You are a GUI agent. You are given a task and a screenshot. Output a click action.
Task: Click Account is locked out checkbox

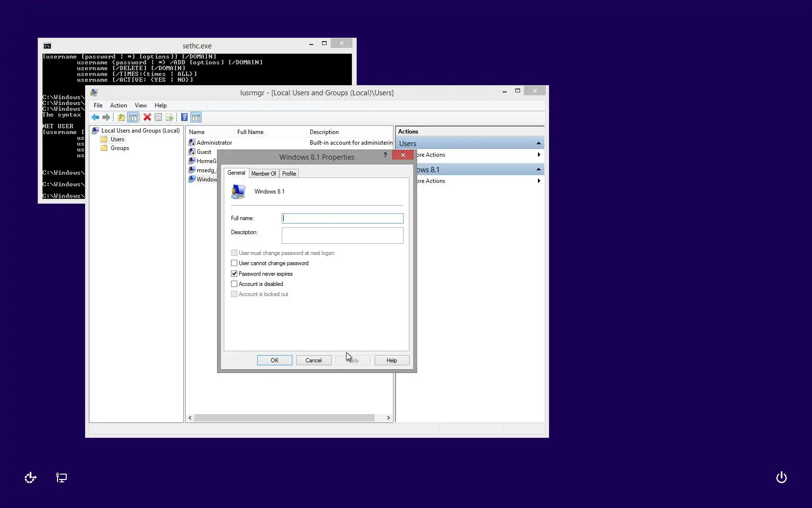coord(234,294)
